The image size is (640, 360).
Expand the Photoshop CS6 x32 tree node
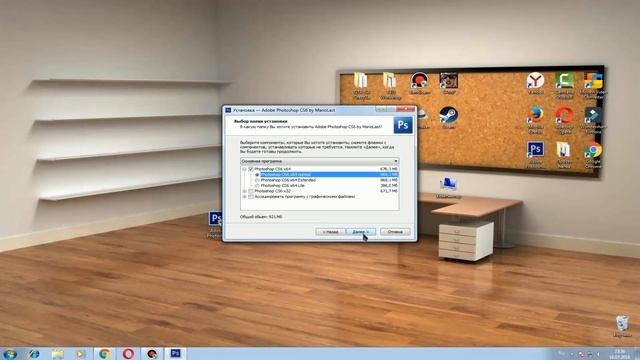[x=244, y=191]
